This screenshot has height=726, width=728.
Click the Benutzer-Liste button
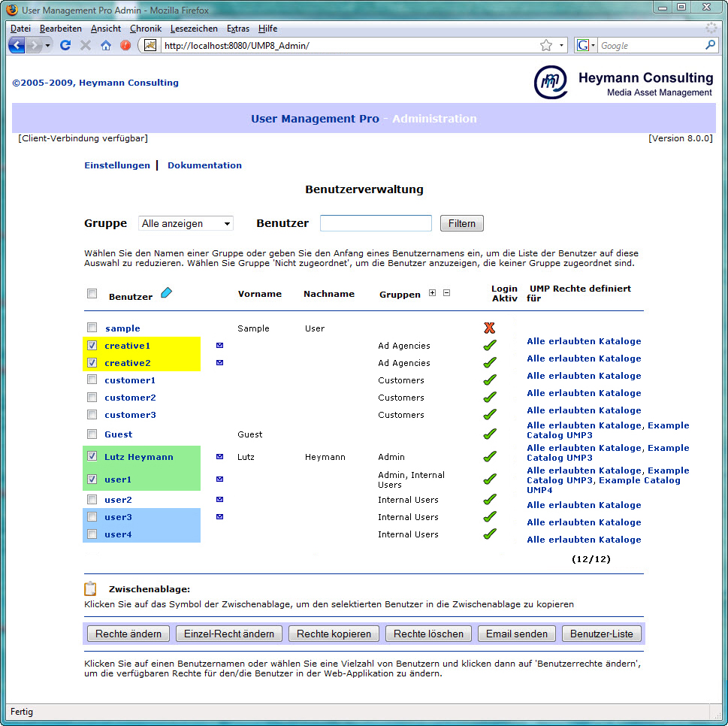coord(602,634)
